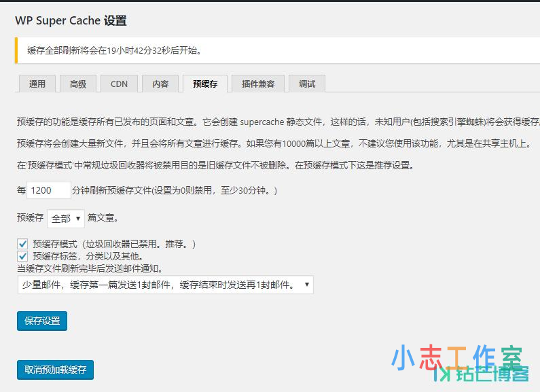Click the notice 缓存全部刷新将会在19小时42分32秒后开始
540x392 pixels.
click(x=114, y=50)
